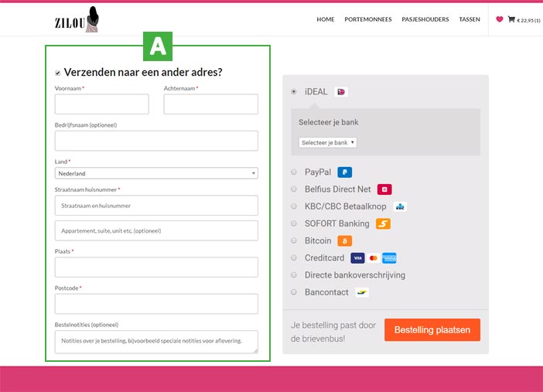Choose Directe bankoverschrijving radio button
This screenshot has width=543, height=392.
(x=294, y=275)
